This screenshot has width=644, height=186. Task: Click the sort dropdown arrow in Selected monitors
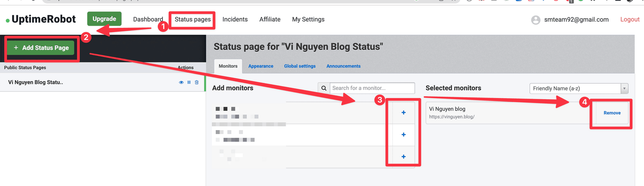(624, 89)
